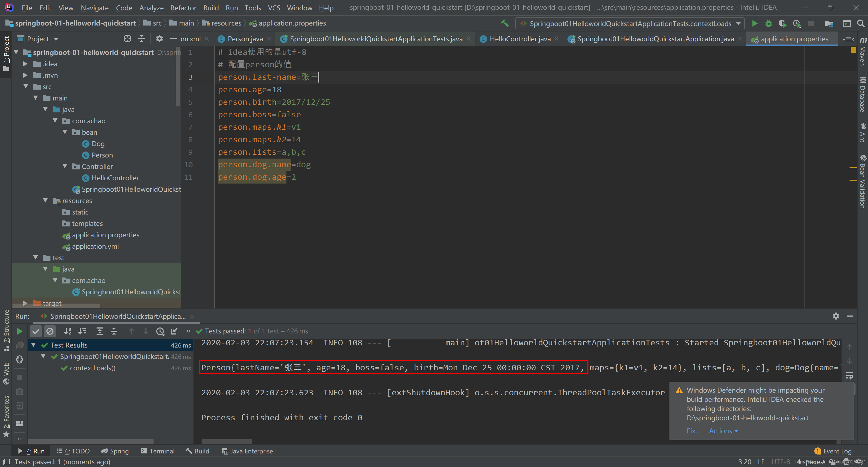Toggle Show Ignored tests button
Image resolution: width=868 pixels, height=467 pixels.
pyautogui.click(x=50, y=331)
